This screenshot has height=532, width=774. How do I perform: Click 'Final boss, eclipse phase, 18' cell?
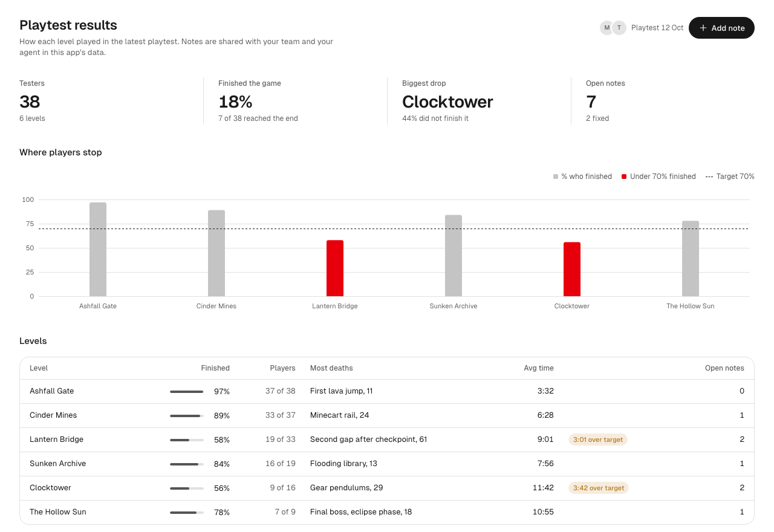click(361, 512)
